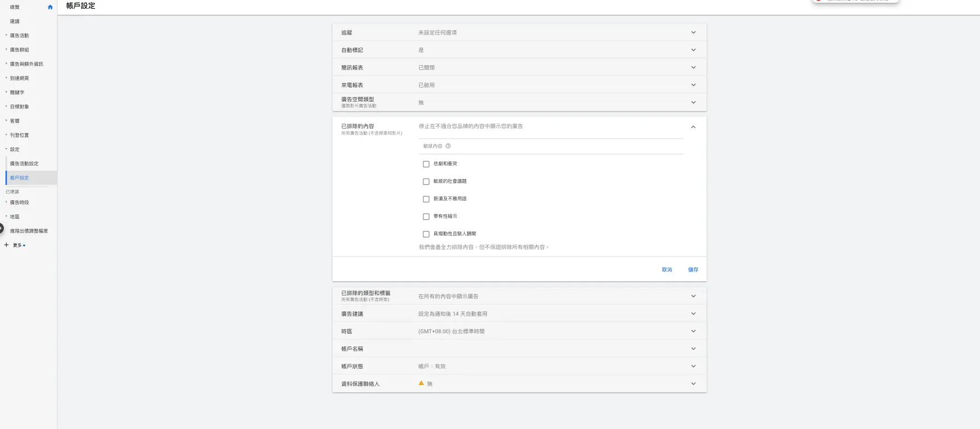Click the 儲存 button
The image size is (980, 429).
tap(693, 270)
